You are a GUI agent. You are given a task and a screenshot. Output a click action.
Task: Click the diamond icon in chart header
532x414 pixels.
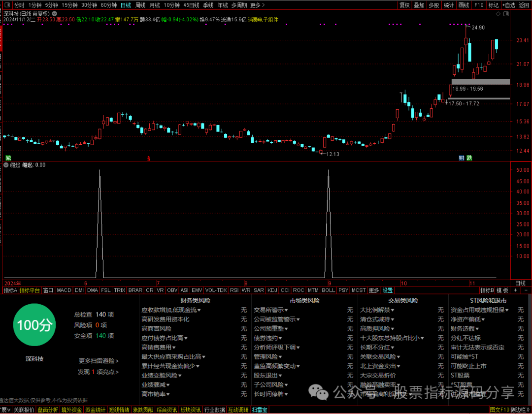[498, 14]
